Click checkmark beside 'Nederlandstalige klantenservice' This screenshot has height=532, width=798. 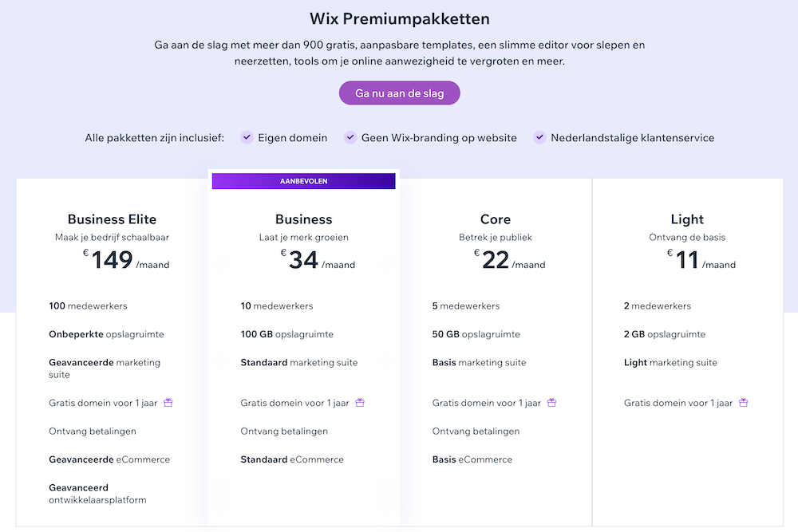[540, 137]
